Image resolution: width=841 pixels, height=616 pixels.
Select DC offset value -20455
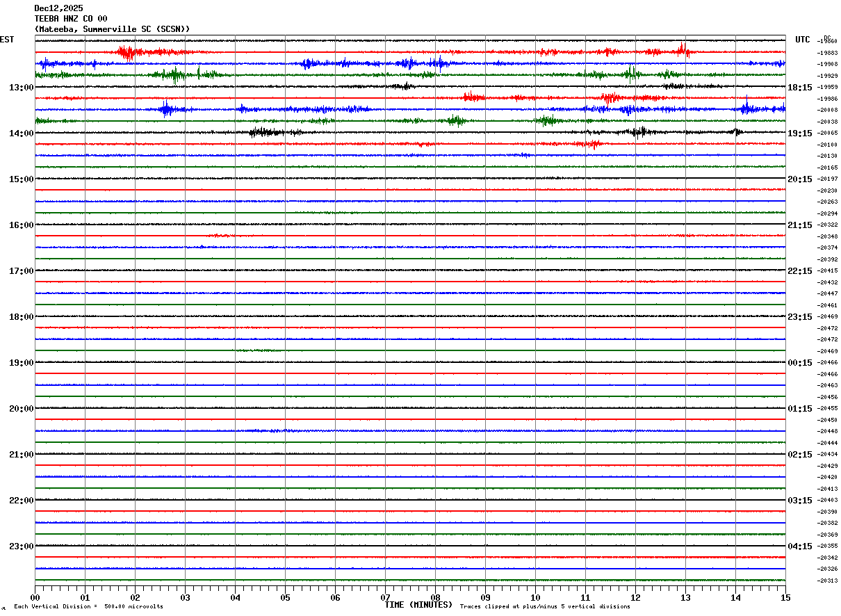pos(828,408)
